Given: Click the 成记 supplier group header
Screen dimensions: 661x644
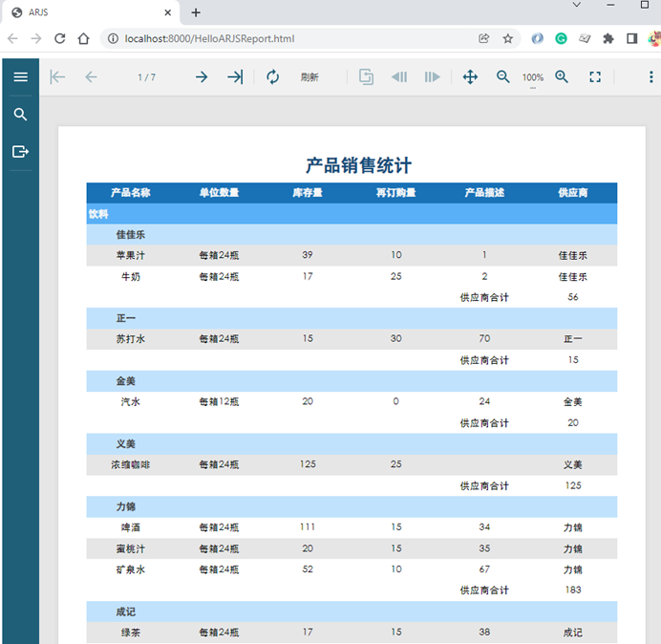Looking at the screenshot, I should click(x=352, y=612).
